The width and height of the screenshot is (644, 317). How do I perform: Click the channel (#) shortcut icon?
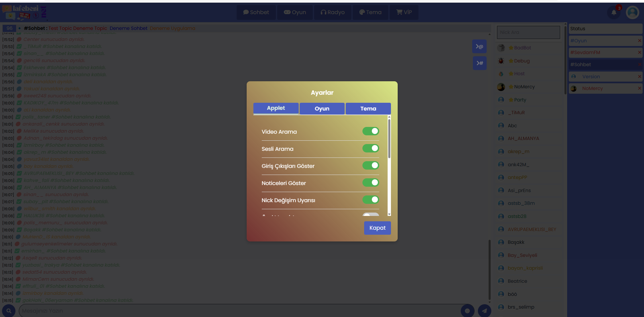479,63
